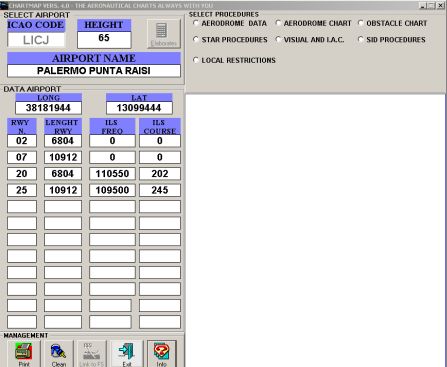Click ILS frequency field showing 110550
This screenshot has height=367, width=447.
112,174
